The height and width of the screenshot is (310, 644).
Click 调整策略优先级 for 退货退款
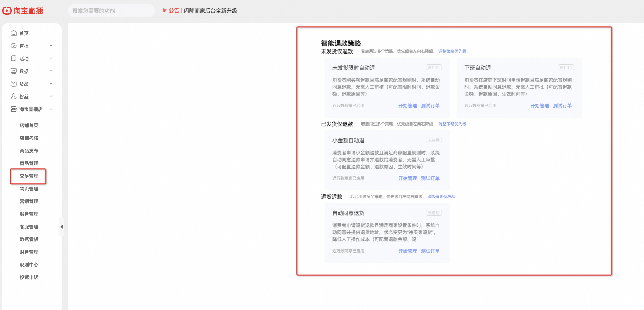click(442, 197)
